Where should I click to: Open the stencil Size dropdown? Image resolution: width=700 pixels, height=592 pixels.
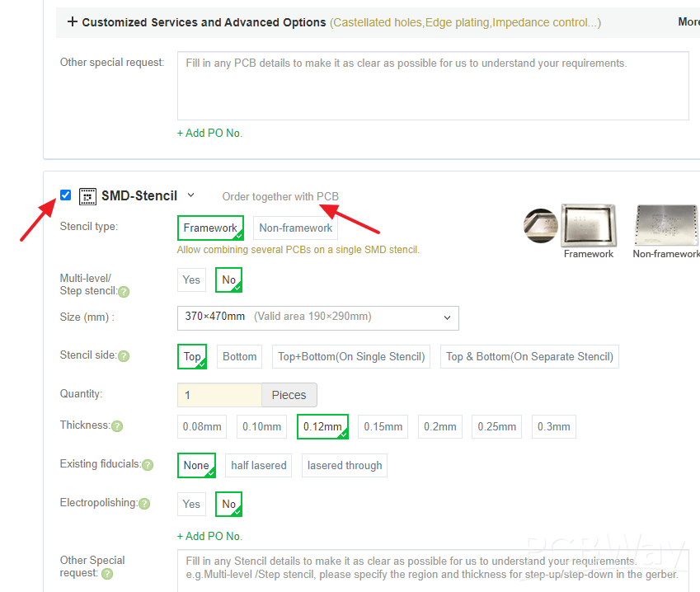(x=317, y=317)
